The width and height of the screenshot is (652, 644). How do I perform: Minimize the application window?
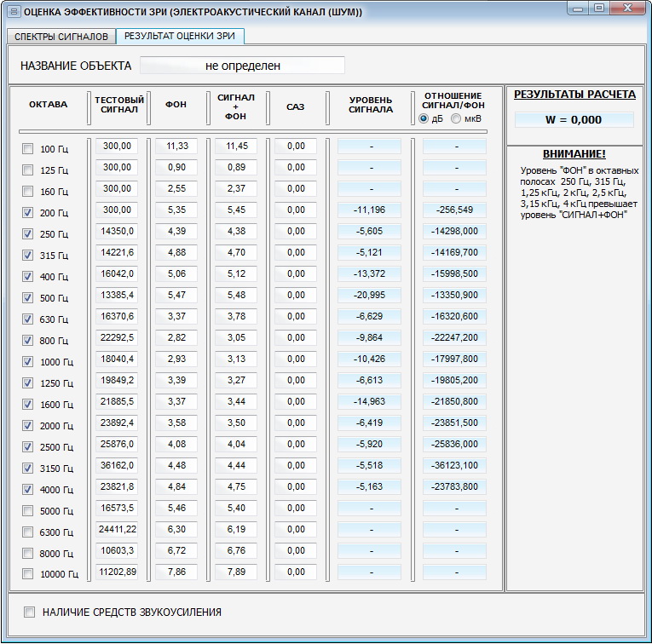pos(580,9)
